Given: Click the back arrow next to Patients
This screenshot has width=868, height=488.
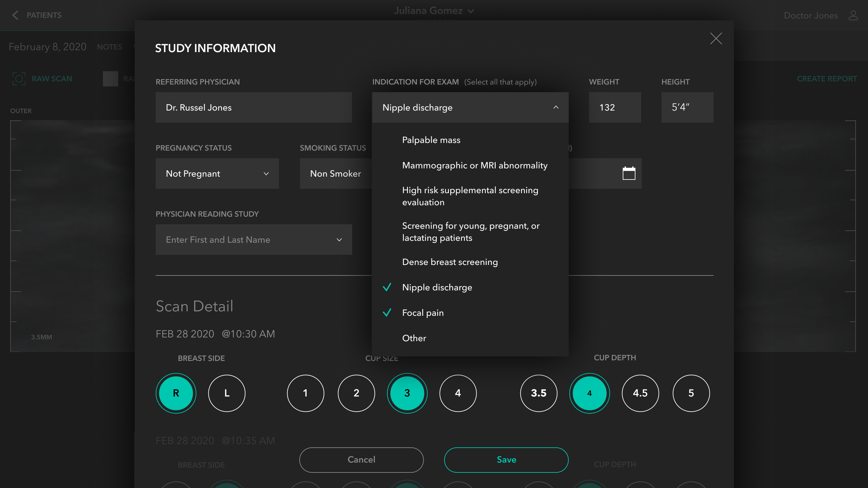Looking at the screenshot, I should pos(15,15).
